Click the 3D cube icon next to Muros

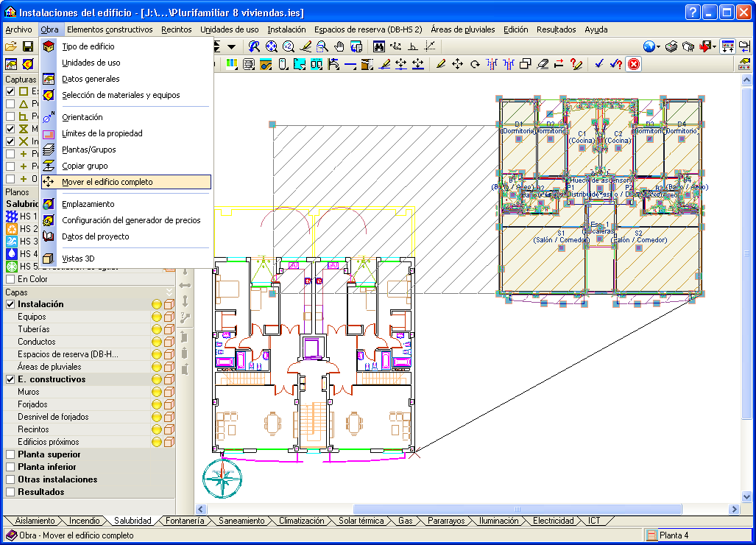pos(169,392)
